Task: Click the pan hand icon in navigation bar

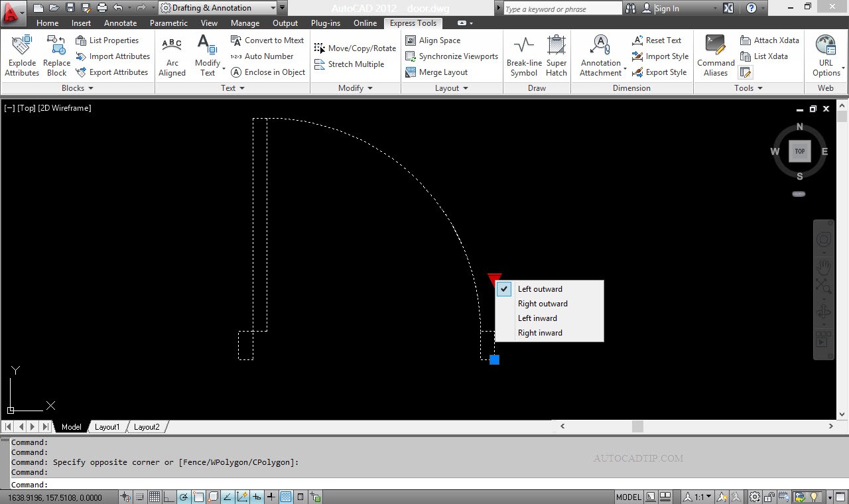Action: 824,267
